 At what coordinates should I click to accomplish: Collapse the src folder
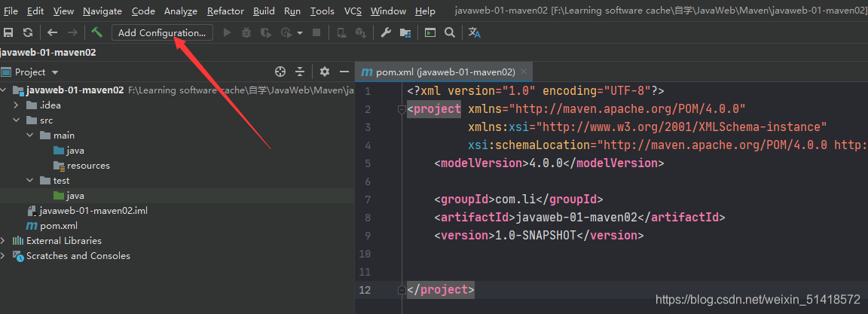click(x=17, y=120)
